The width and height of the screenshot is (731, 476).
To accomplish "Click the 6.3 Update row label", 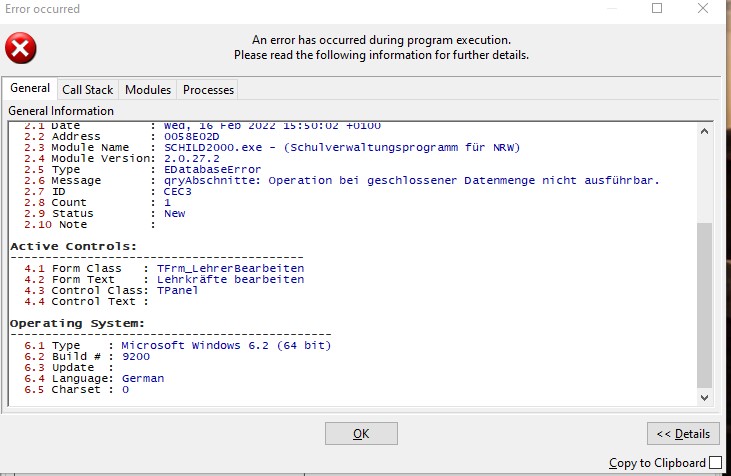I will coord(59,367).
